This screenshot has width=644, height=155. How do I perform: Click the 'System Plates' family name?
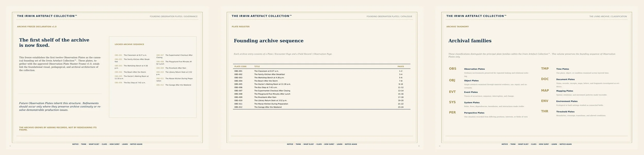tap(472, 103)
